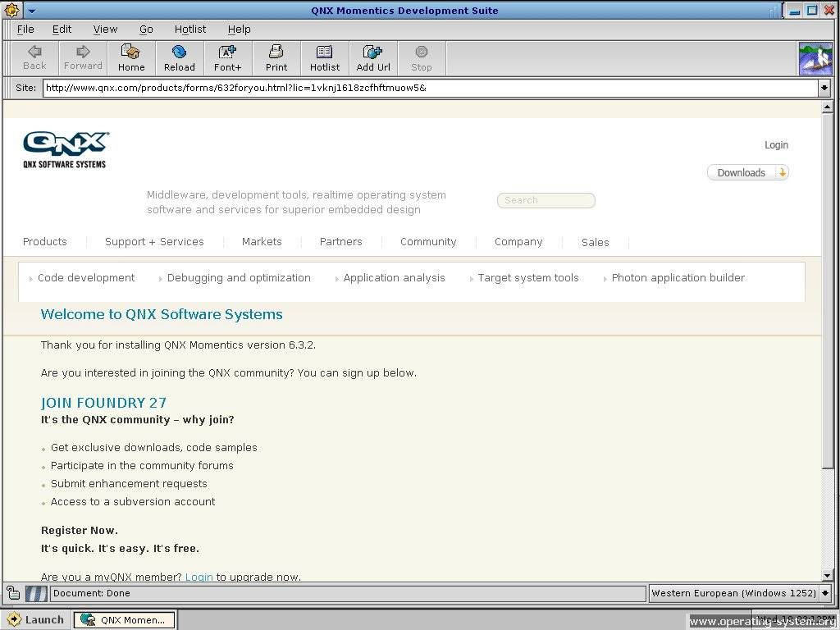Click Login link in myQNX member sentence
The height and width of the screenshot is (630, 840).
point(199,577)
